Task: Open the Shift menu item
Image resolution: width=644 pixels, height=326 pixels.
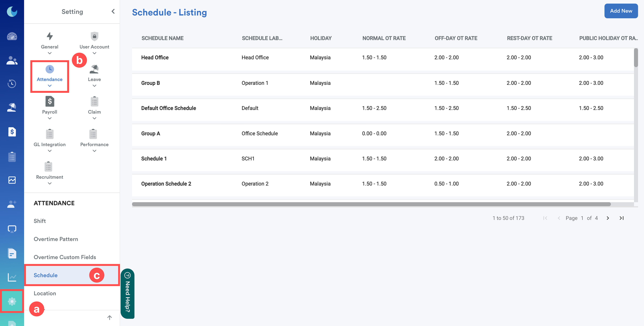Action: 40,221
